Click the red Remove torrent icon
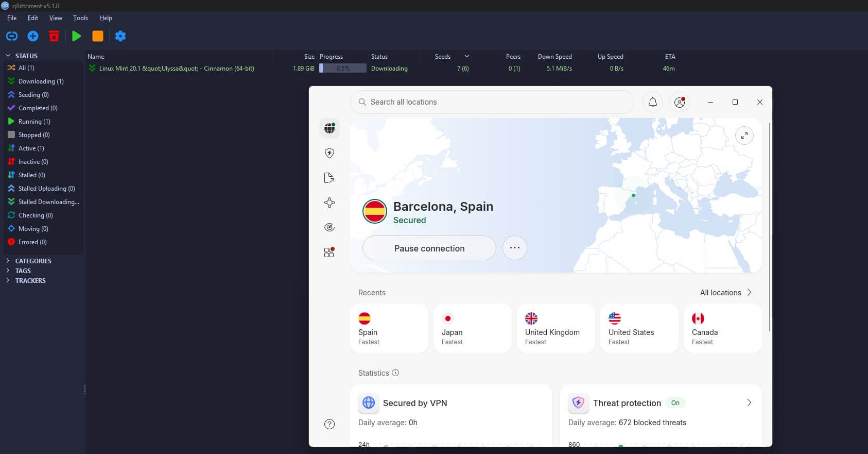 [54, 36]
